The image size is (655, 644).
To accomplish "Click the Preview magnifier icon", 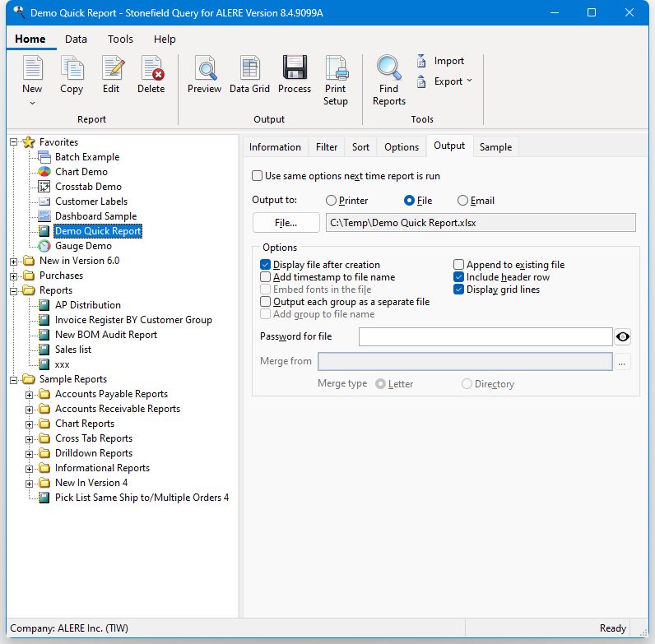I will 205,67.
